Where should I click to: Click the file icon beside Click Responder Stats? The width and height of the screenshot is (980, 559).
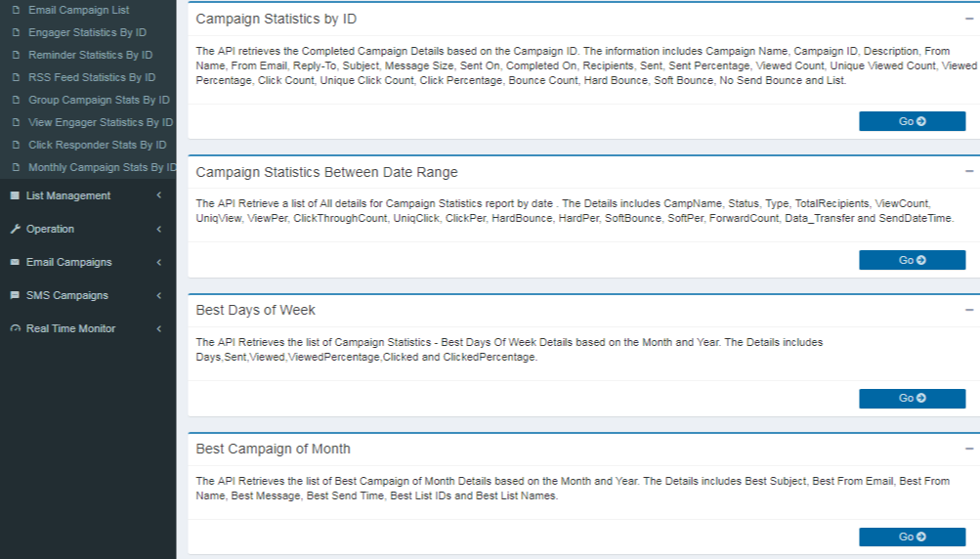pos(16,145)
